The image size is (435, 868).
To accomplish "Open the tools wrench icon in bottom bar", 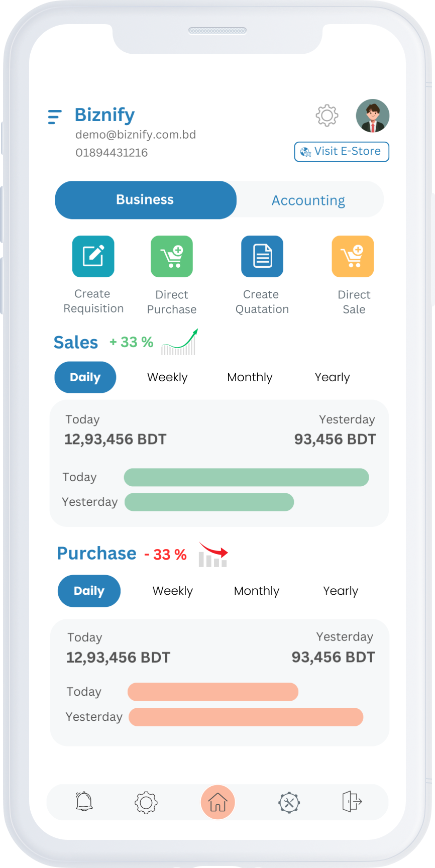I will point(289,802).
